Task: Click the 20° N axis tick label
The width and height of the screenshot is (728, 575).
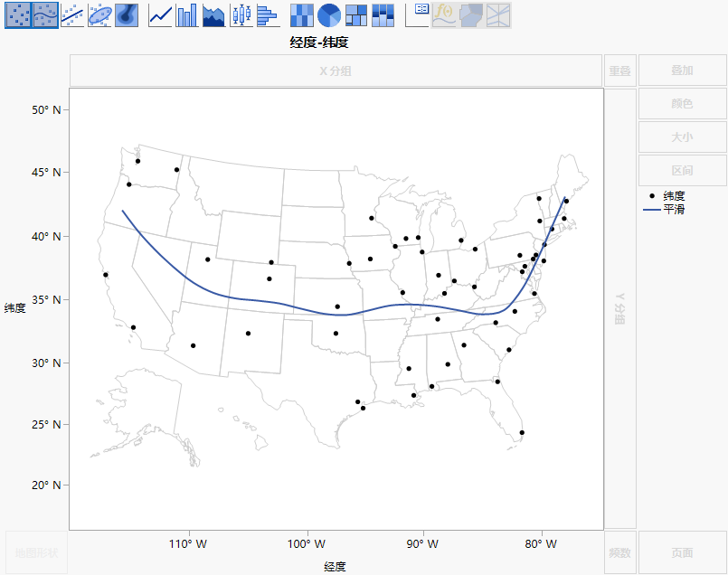Action: [x=46, y=485]
